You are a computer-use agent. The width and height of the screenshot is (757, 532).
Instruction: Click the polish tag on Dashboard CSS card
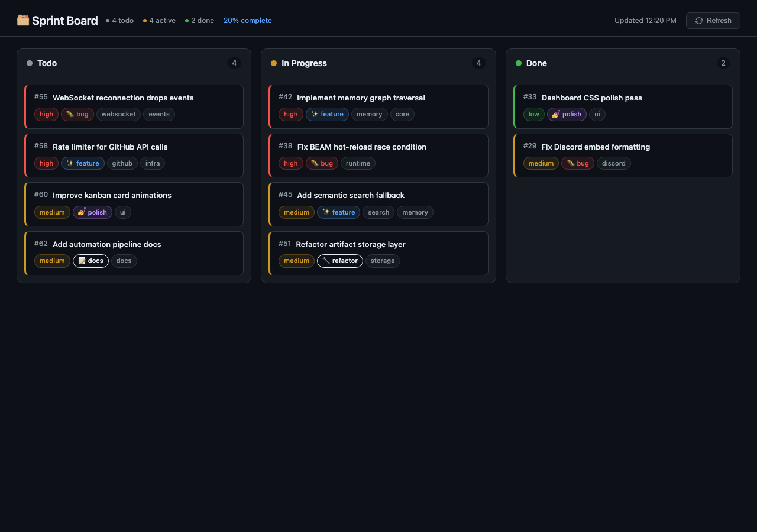tap(567, 115)
